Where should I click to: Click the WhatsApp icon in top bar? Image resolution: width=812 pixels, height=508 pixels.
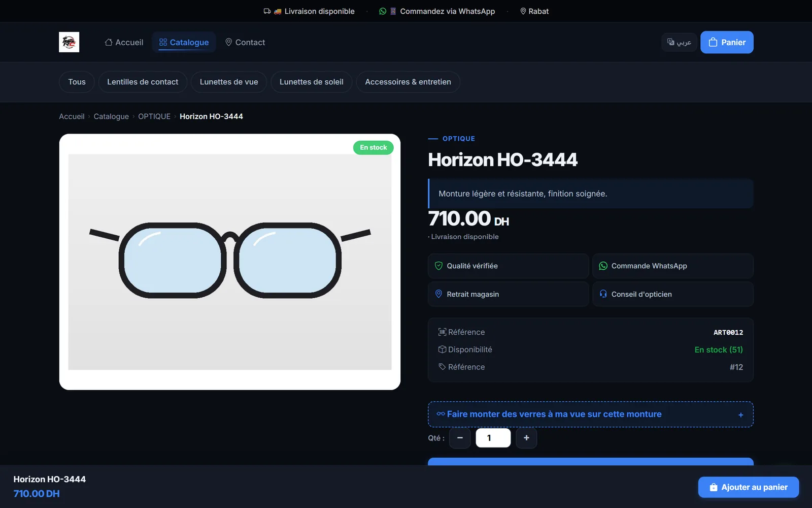coord(383,11)
